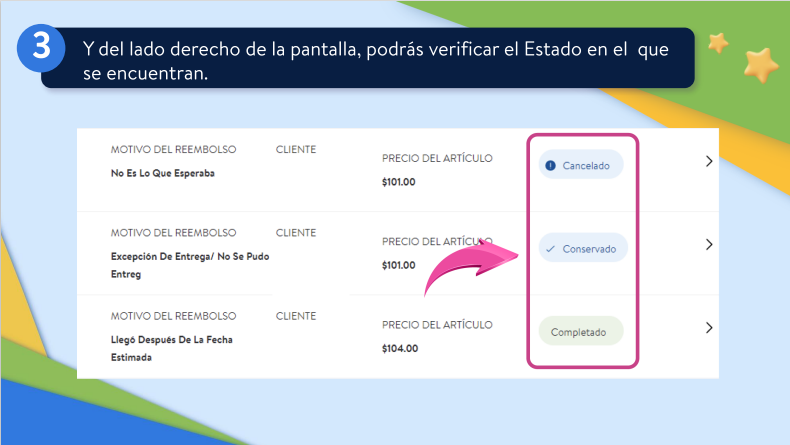This screenshot has width=790, height=445.
Task: Click the refund reason "No Es Lo Que Esperaba"
Action: point(163,173)
